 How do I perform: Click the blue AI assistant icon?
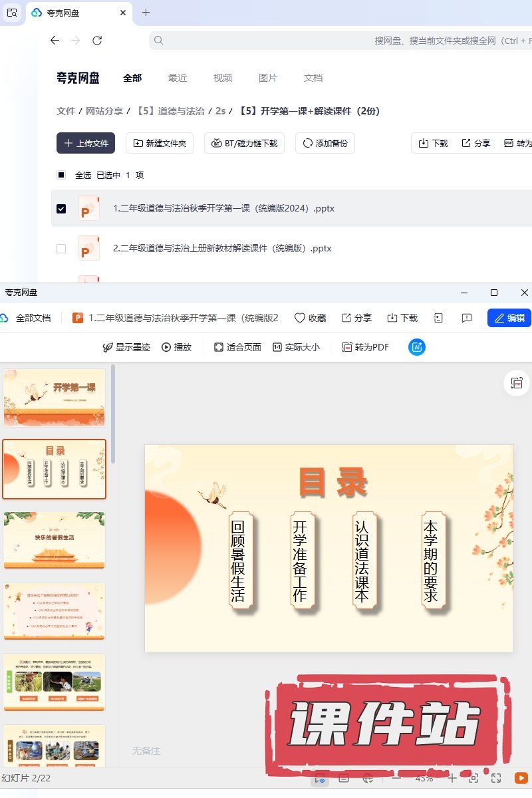point(417,347)
